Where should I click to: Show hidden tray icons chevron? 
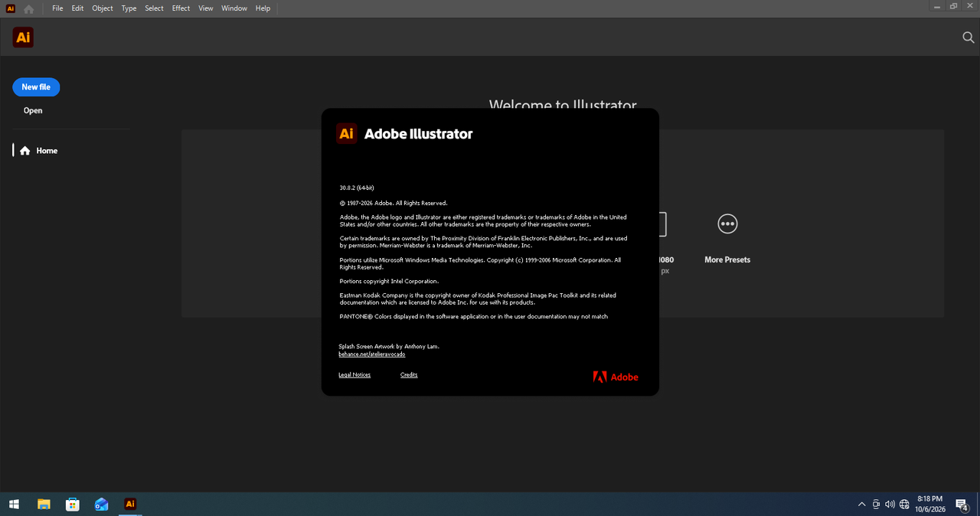[x=862, y=505]
